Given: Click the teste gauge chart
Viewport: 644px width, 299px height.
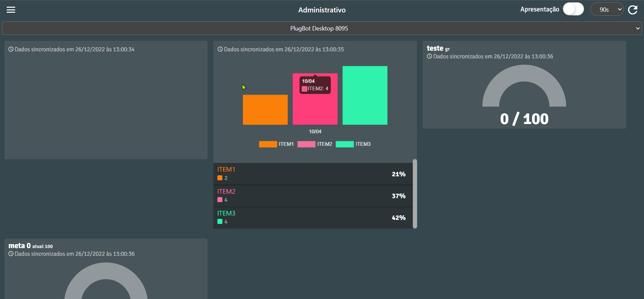Looking at the screenshot, I should click(x=524, y=86).
